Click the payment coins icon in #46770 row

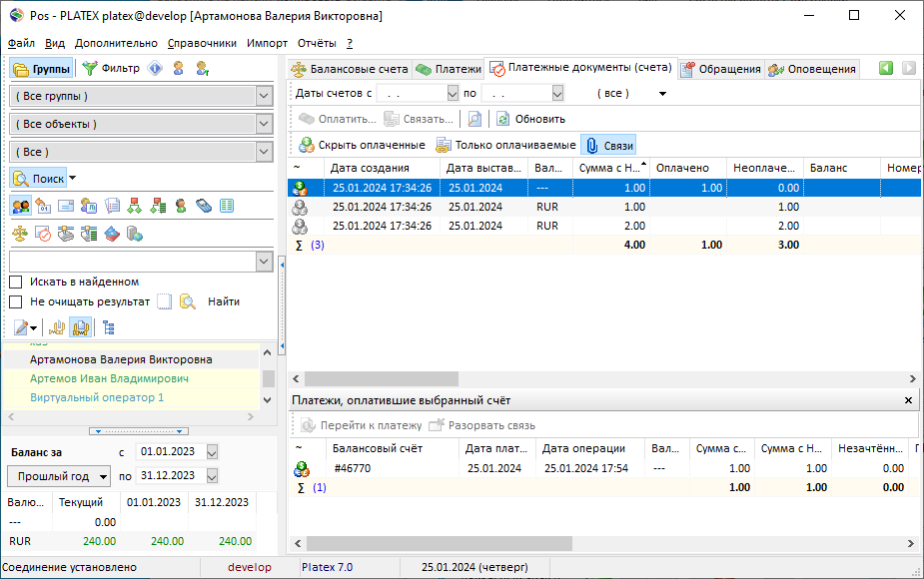click(x=301, y=469)
